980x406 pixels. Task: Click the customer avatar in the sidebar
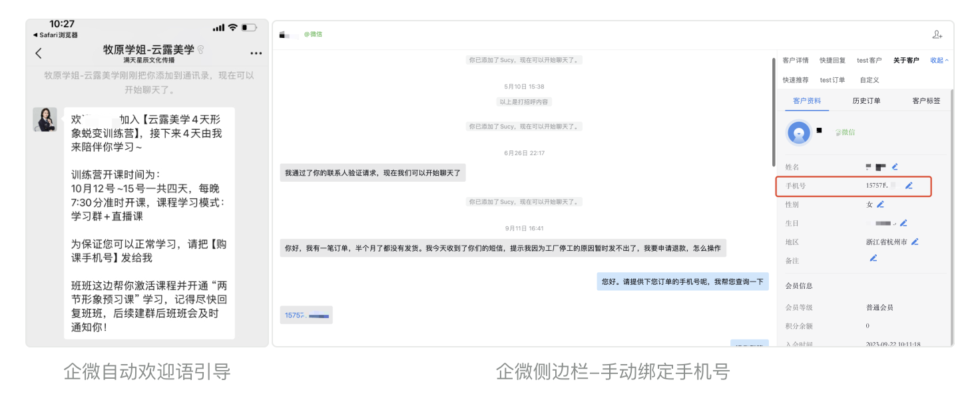pyautogui.click(x=798, y=132)
